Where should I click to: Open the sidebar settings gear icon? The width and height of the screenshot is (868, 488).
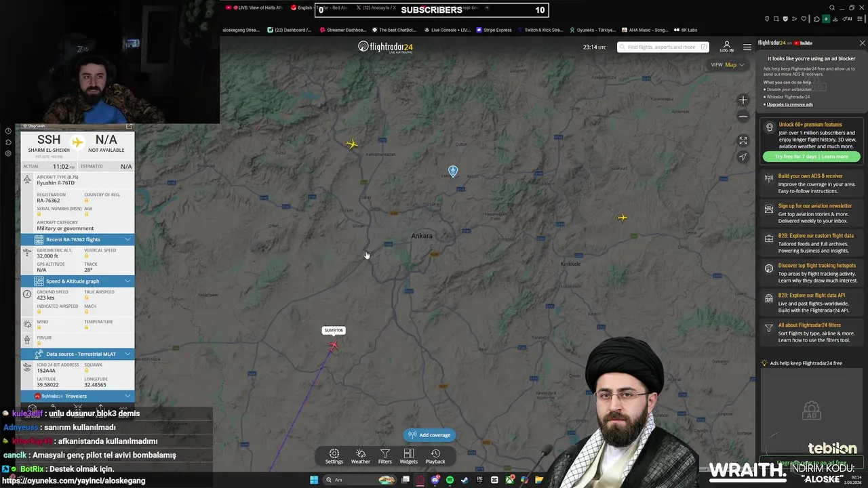[8, 153]
